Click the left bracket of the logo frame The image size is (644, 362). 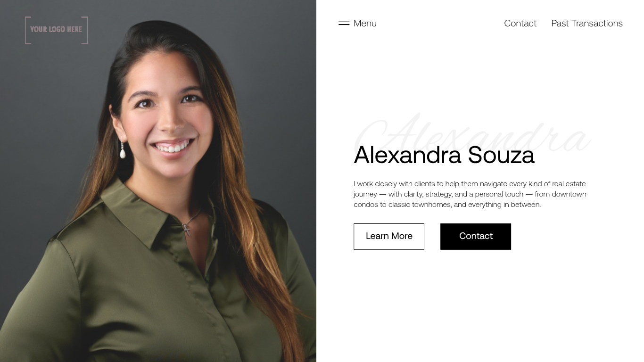click(27, 30)
